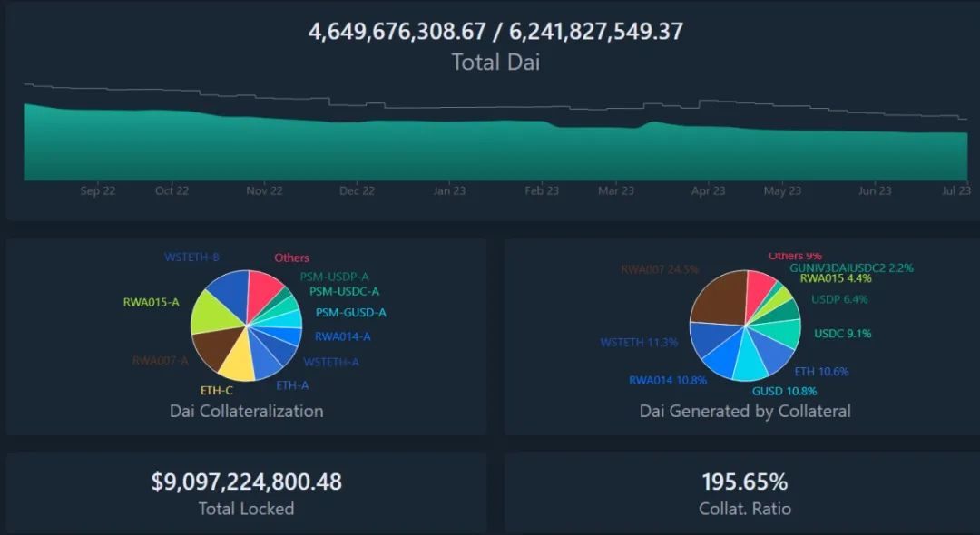Select the May 23 axis label
Viewport: 980px width, 535px height.
(782, 191)
